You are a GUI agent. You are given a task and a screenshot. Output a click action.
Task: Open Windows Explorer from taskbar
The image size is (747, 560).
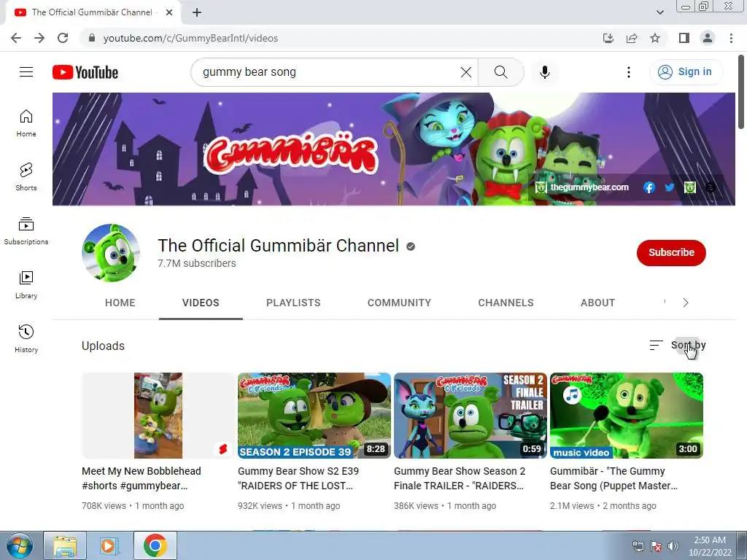click(x=65, y=545)
